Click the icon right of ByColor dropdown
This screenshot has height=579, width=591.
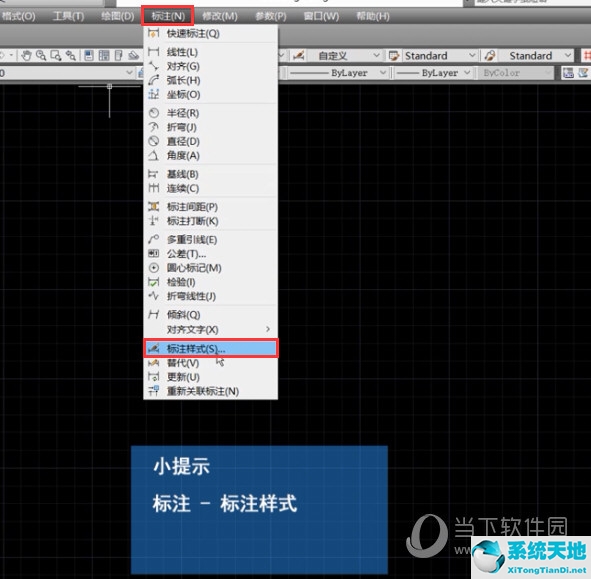(x=568, y=73)
